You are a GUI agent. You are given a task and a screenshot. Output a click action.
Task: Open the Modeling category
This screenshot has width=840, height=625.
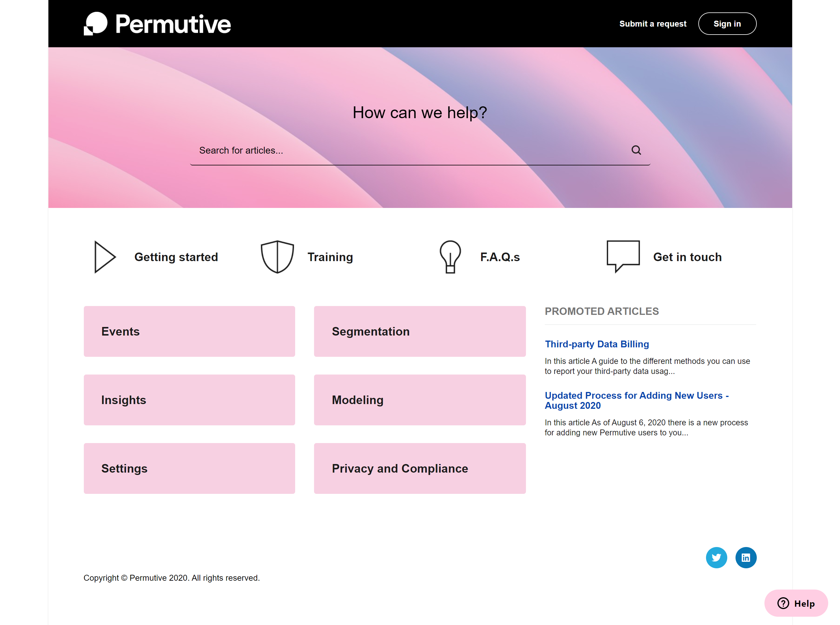420,400
